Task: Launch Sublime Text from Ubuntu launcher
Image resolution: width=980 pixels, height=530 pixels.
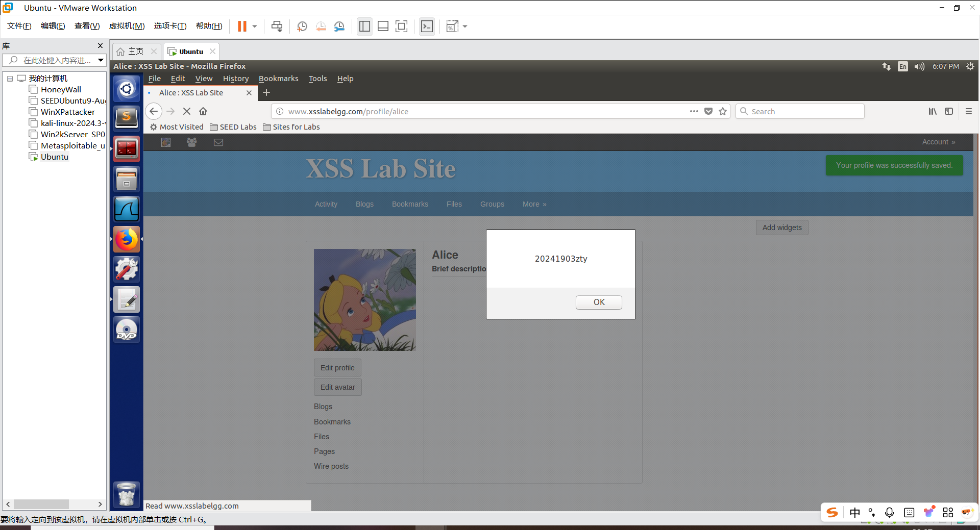Action: coord(127,118)
